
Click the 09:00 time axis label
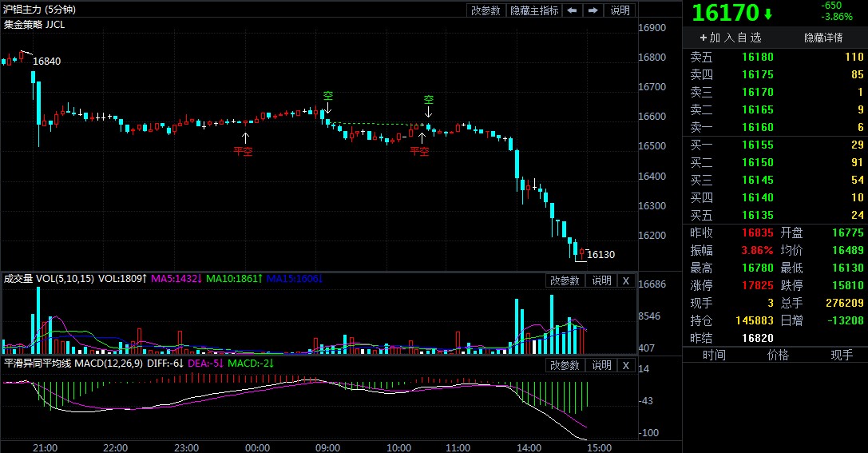pyautogui.click(x=327, y=447)
